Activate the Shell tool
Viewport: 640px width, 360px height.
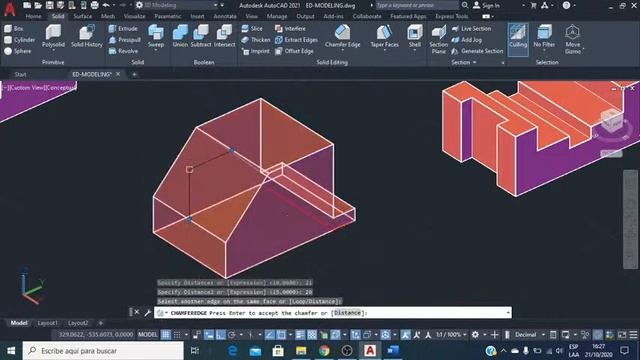[415, 36]
